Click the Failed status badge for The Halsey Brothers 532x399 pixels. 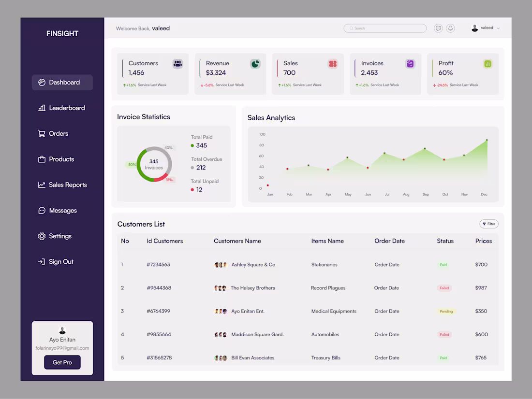[444, 288]
